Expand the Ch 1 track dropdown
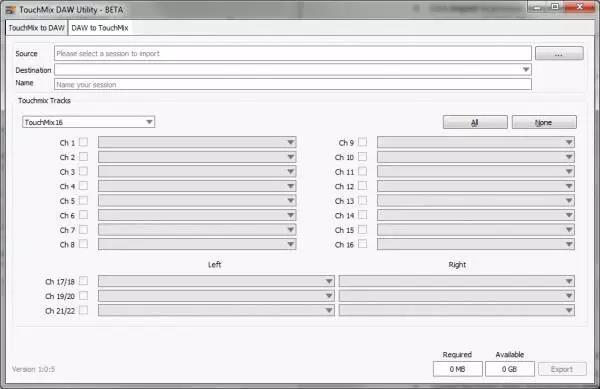The width and height of the screenshot is (600, 389). tap(197, 142)
